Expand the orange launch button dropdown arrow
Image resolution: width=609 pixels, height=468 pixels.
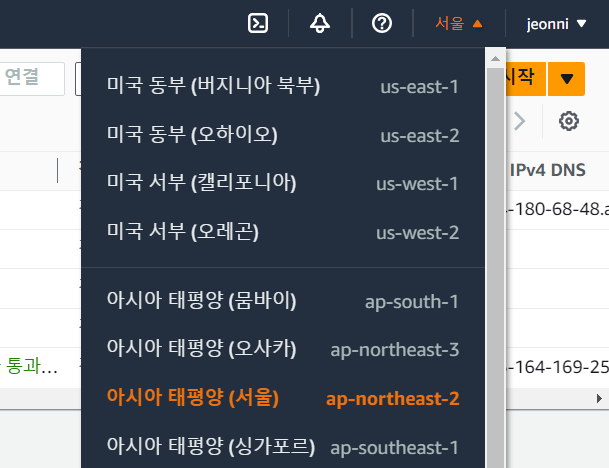tap(566, 79)
